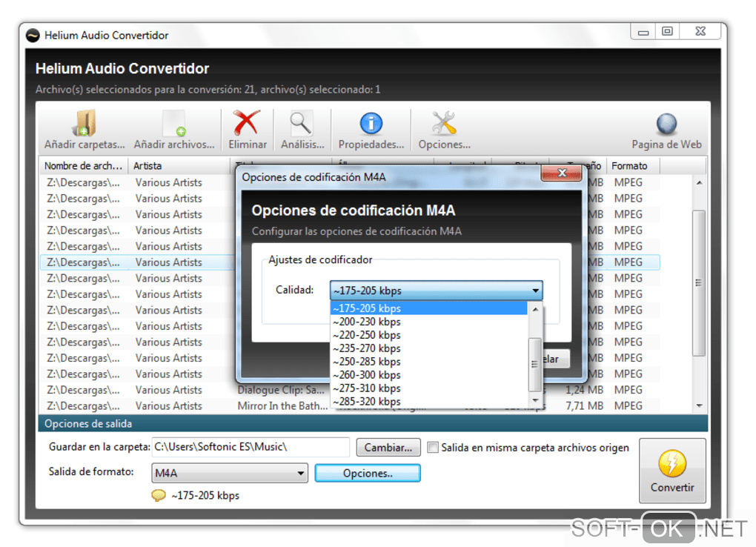The image size is (756, 547).
Task: Sort by Artista column header
Action: [179, 165]
